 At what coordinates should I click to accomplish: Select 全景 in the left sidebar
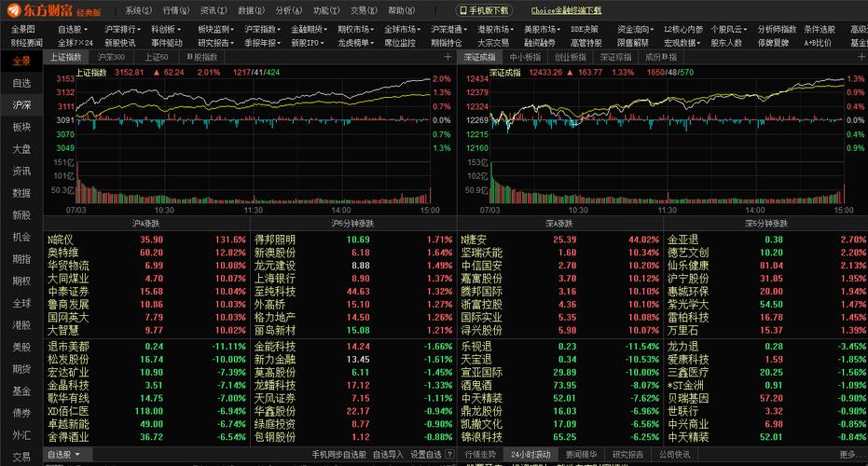21,61
